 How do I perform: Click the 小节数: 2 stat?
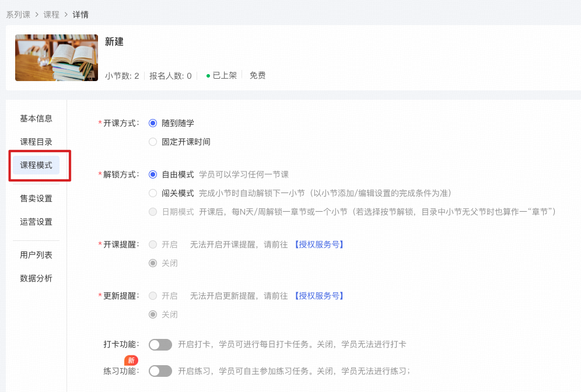coord(122,76)
